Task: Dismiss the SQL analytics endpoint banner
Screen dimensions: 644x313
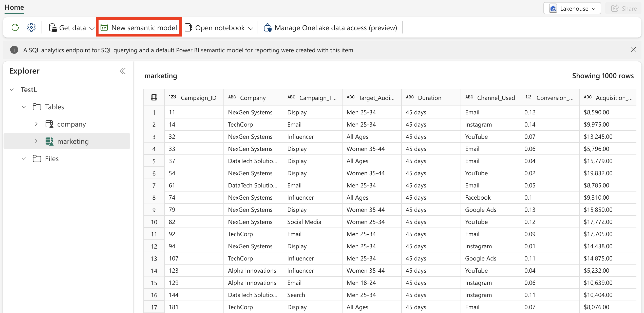Action: (x=633, y=50)
